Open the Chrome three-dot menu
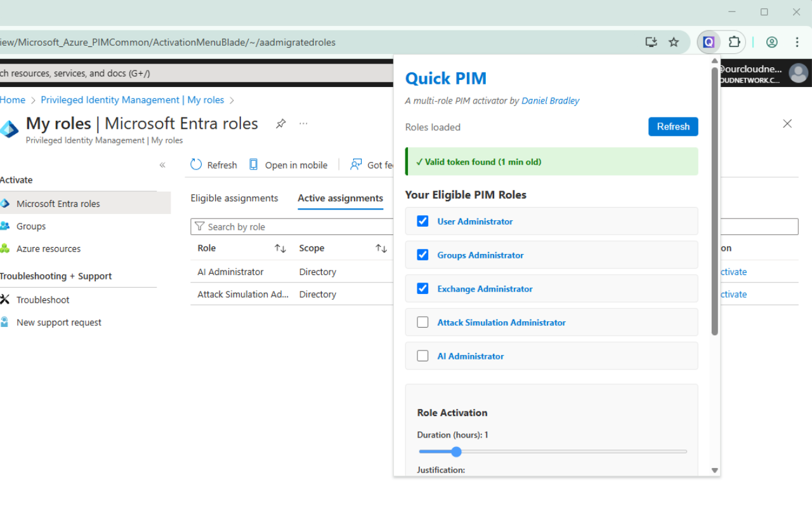 (x=797, y=43)
